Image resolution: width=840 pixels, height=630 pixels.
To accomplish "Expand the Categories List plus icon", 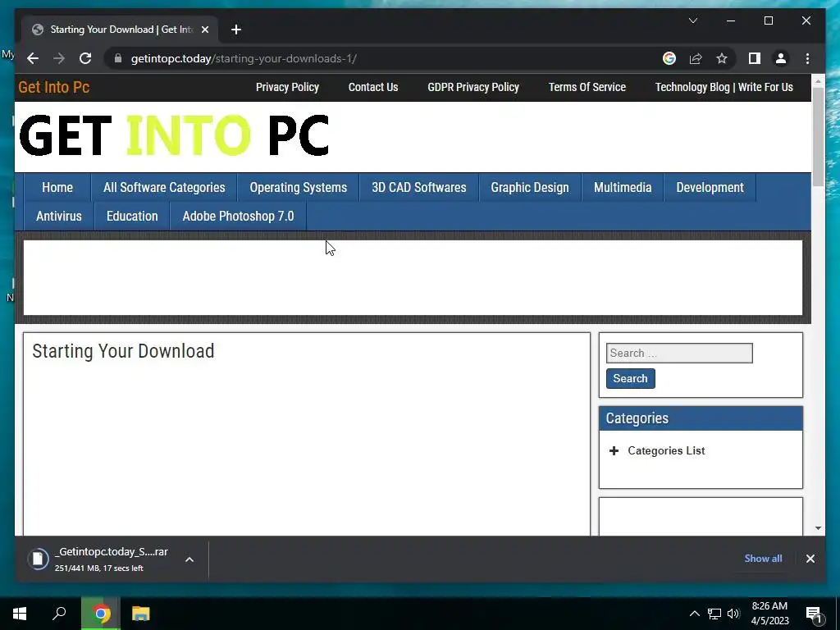I will tap(614, 451).
